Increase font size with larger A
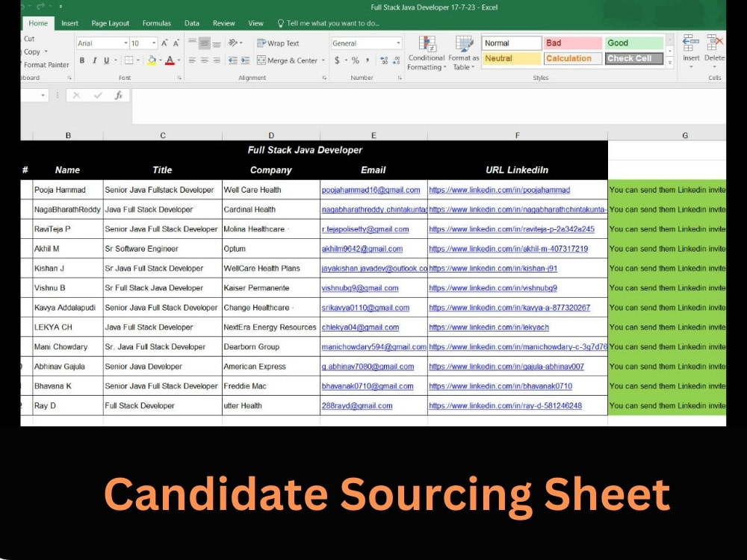The width and height of the screenshot is (747, 560). [164, 43]
